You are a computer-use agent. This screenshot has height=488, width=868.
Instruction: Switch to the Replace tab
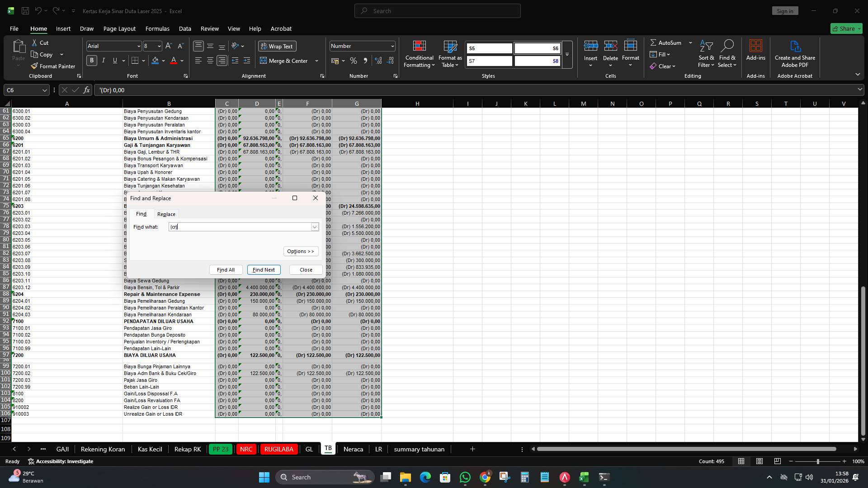pos(166,214)
